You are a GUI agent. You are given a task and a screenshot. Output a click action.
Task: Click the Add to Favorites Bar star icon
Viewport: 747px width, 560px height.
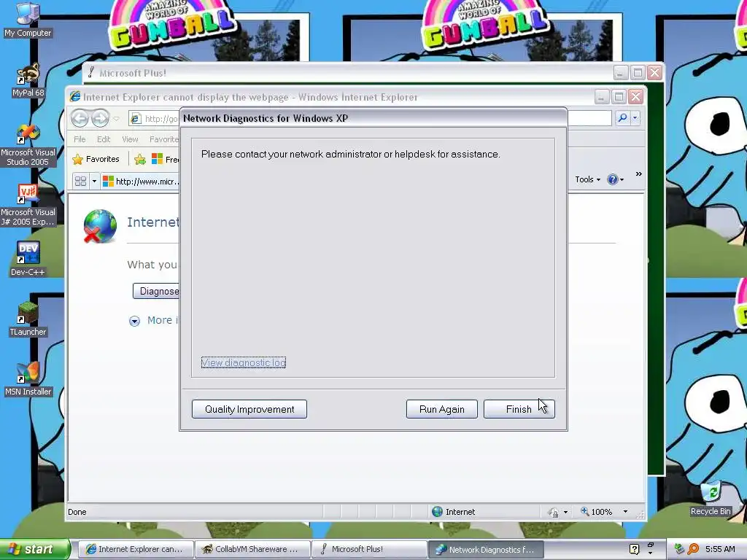click(x=139, y=159)
